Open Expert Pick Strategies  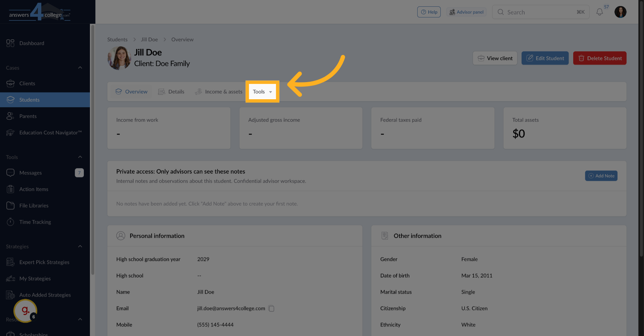(x=44, y=262)
